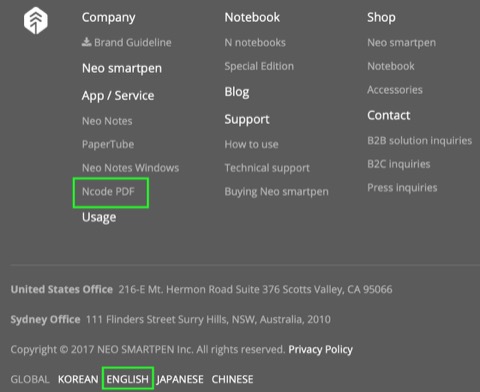This screenshot has height=392, width=480.
Task: Open the How to use link
Action: (251, 144)
